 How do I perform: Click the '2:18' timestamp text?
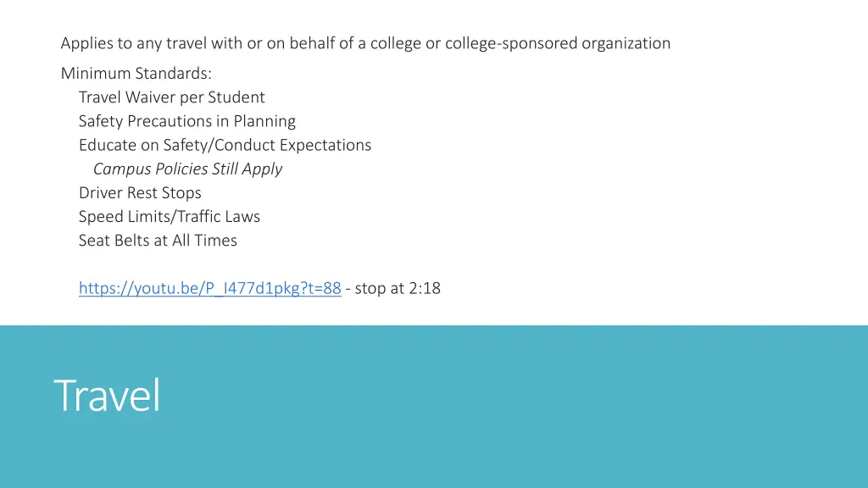425,288
